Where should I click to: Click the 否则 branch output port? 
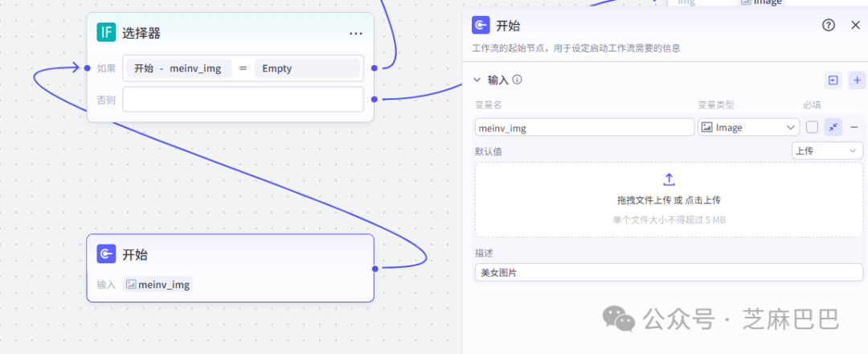click(375, 99)
